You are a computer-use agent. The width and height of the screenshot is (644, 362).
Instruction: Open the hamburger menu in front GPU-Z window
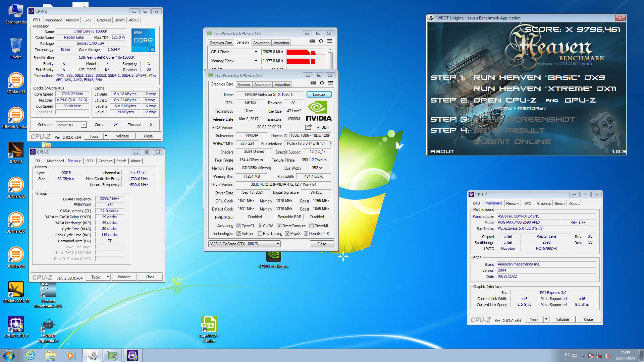[330, 83]
